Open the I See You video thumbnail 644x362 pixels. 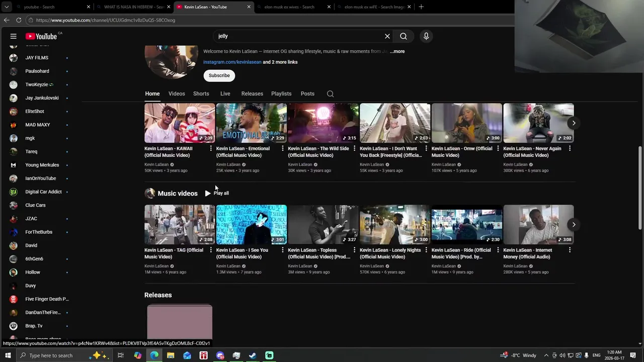pyautogui.click(x=252, y=225)
